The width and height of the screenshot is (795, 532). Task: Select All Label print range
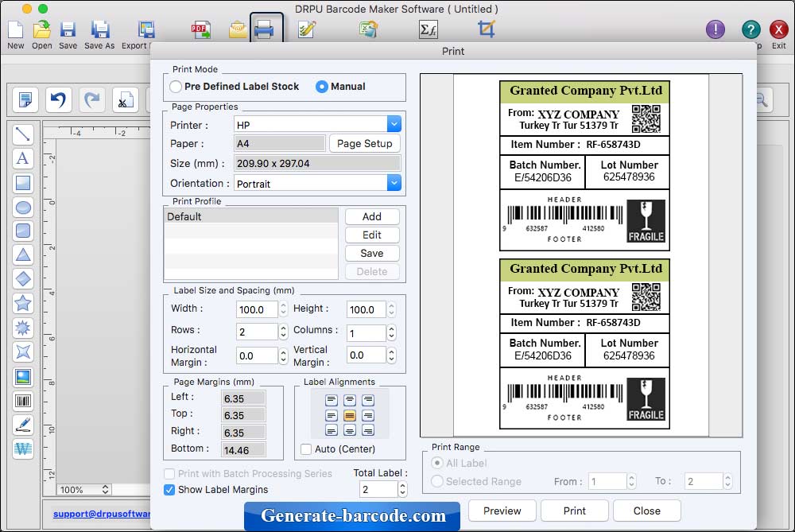point(436,463)
